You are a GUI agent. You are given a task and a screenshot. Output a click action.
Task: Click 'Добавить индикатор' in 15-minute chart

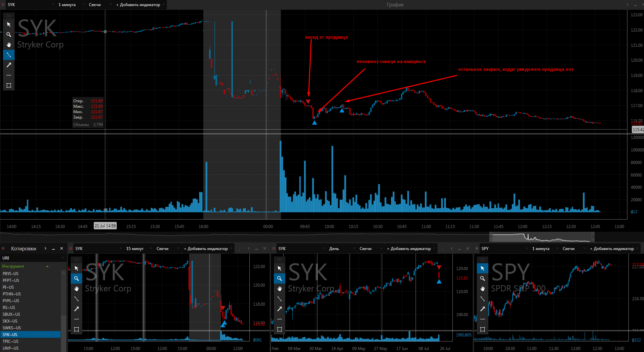(208, 249)
